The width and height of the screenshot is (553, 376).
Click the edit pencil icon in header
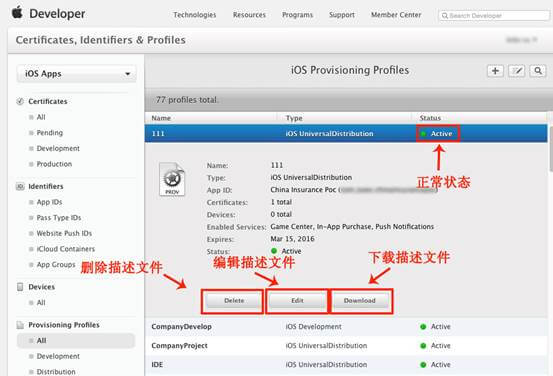click(x=517, y=71)
